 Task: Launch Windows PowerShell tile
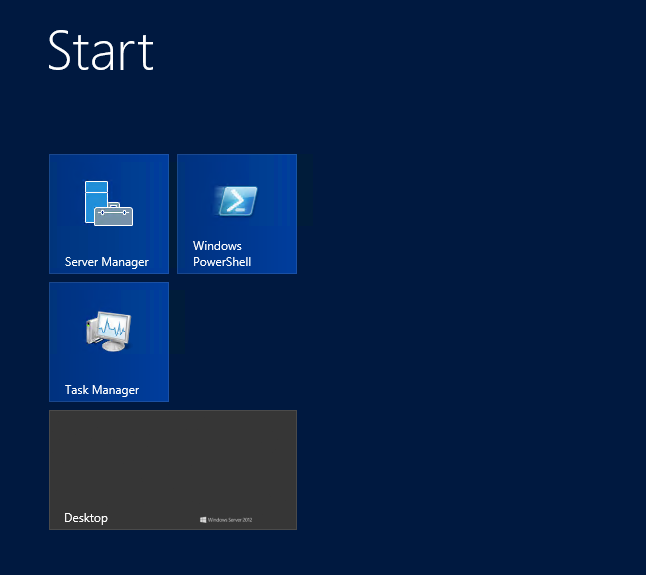(x=237, y=214)
